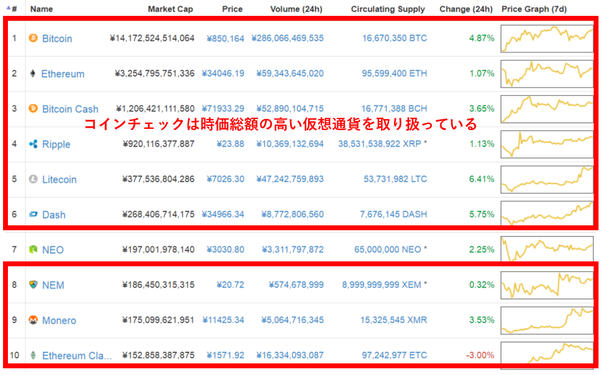
Task: Click Dash market cap ¥268,406,714,175
Action: [x=158, y=214]
